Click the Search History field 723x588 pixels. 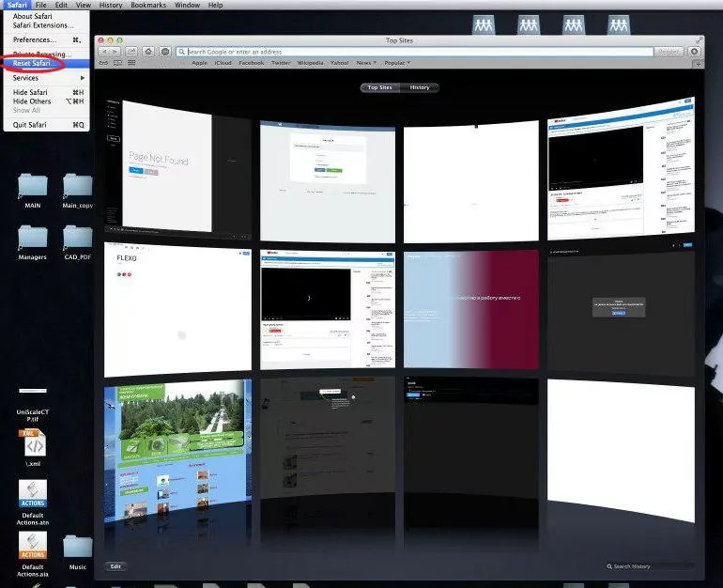[650, 565]
